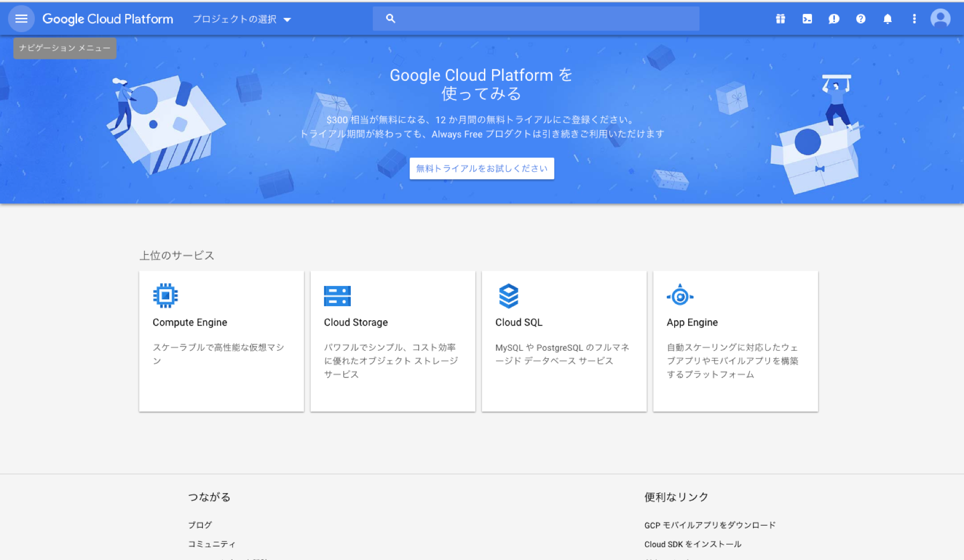Open the feedback icon in header

[834, 19]
